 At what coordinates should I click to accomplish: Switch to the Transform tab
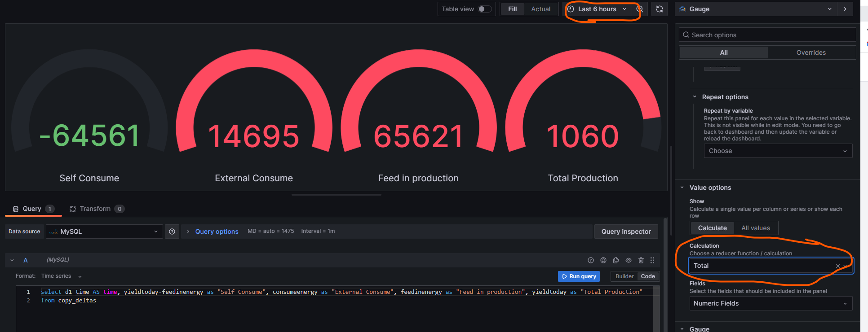97,209
